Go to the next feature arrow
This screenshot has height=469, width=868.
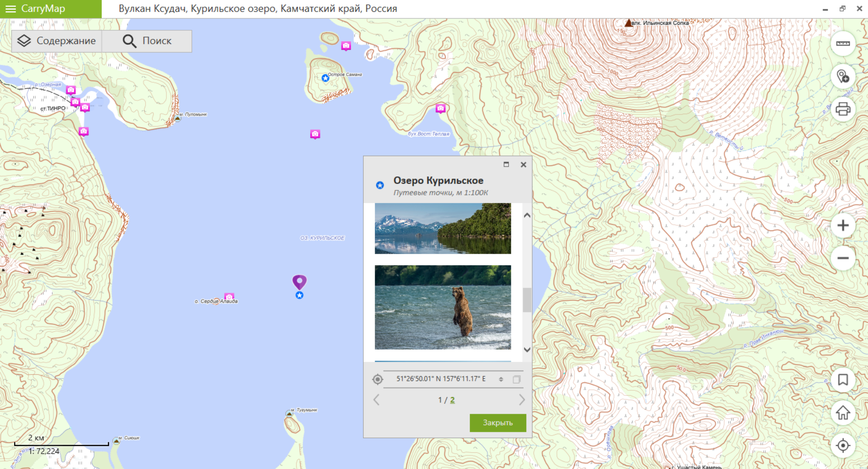(522, 400)
